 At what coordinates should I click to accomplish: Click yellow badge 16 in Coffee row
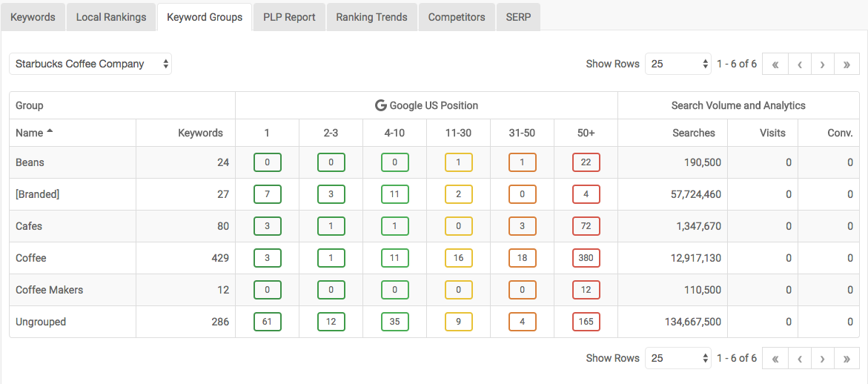[459, 259]
